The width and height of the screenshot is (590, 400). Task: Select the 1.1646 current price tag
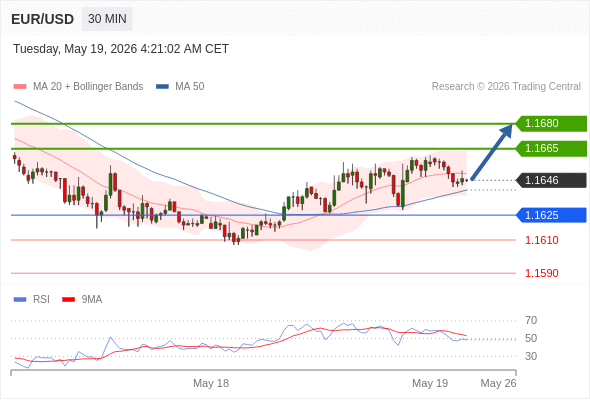(551, 180)
